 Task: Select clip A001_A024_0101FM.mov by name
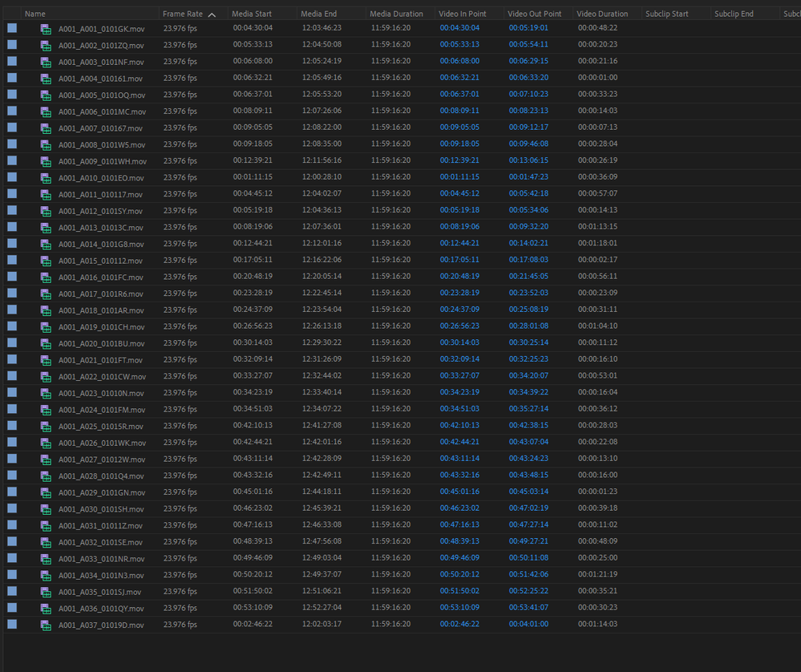click(102, 410)
